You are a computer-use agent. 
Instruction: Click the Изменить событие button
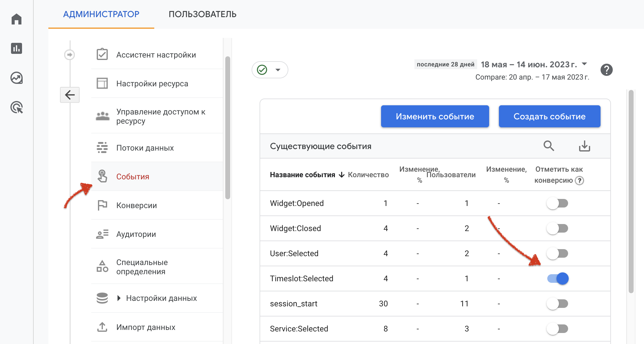coord(435,116)
